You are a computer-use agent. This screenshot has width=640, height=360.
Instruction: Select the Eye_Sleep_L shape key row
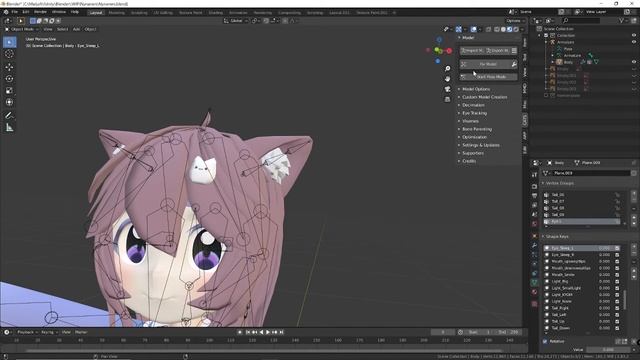click(583, 248)
